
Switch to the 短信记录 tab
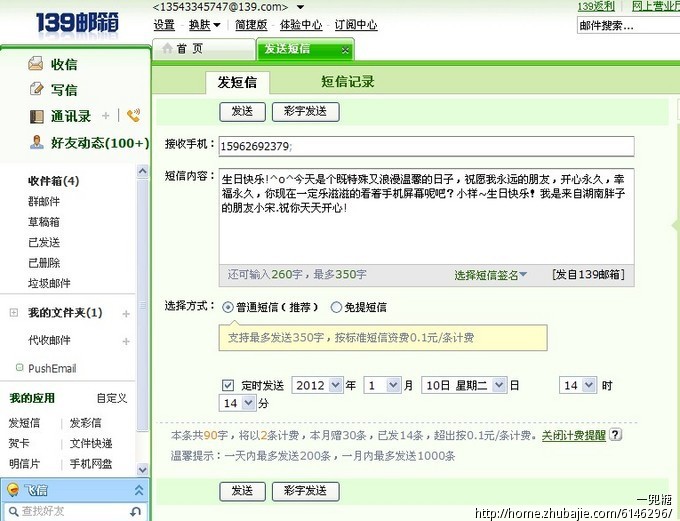click(347, 82)
